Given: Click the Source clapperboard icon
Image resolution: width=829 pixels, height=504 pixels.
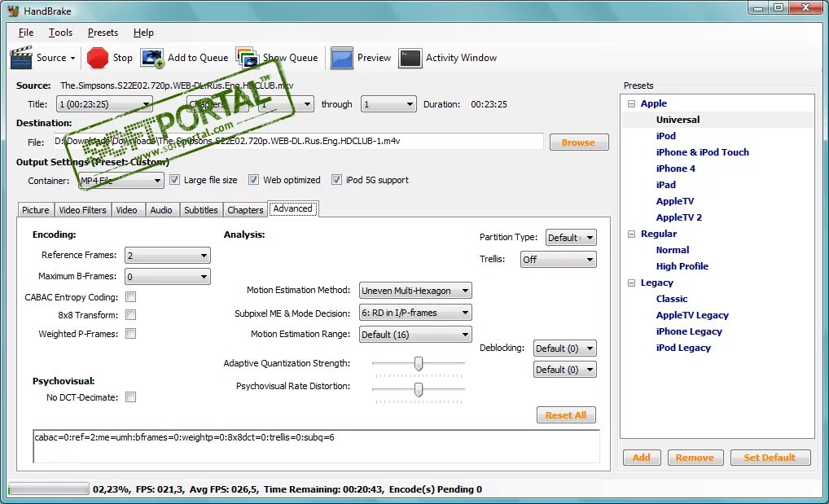Looking at the screenshot, I should click(21, 58).
